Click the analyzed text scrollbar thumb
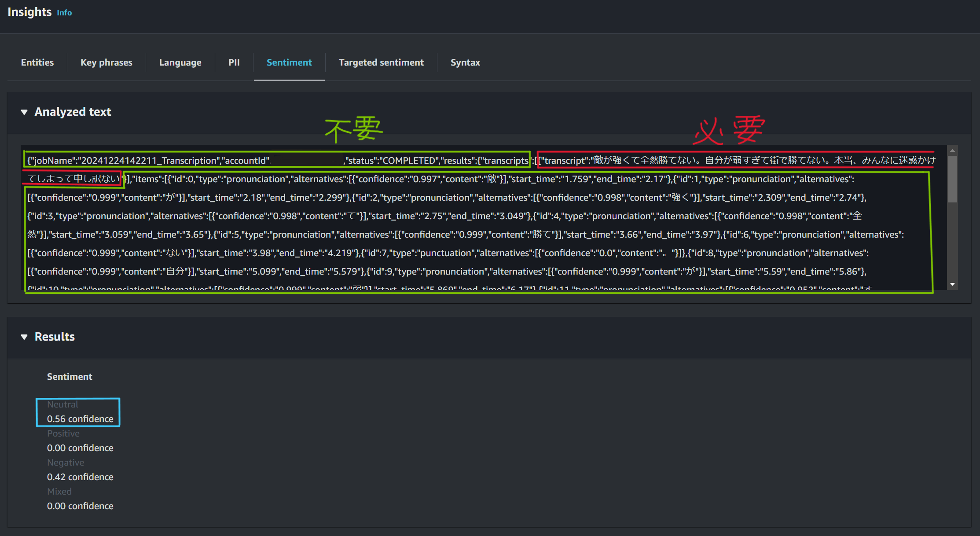 pos(952,178)
